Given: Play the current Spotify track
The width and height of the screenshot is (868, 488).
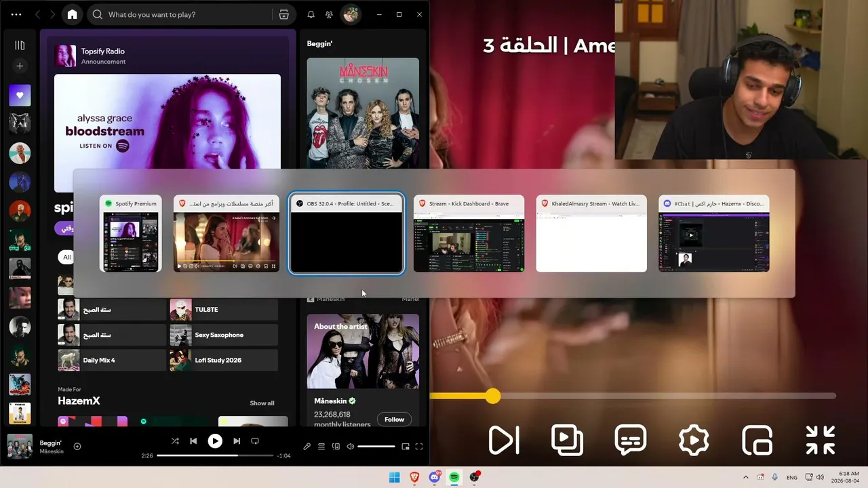Looking at the screenshot, I should click(x=215, y=441).
